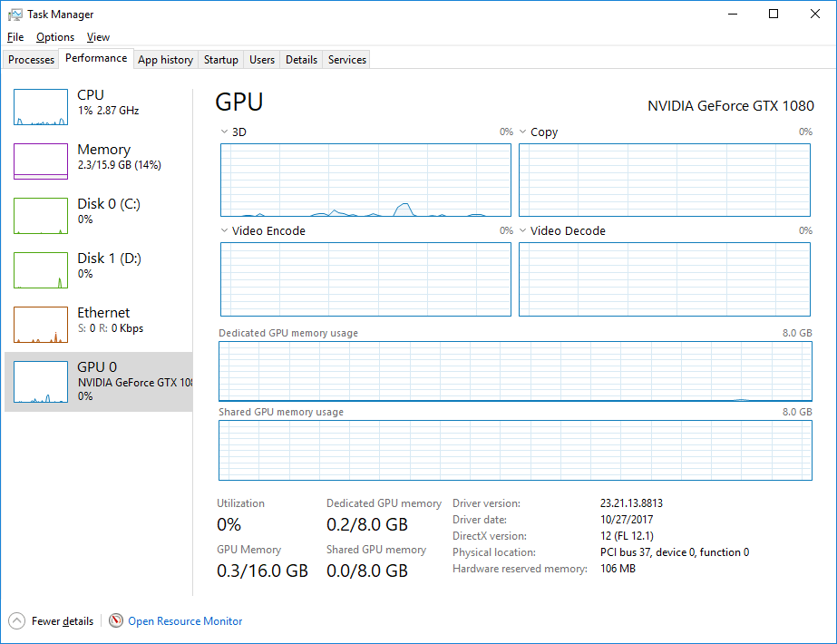837x644 pixels.
Task: Launch Open Resource Monitor
Action: 184,620
